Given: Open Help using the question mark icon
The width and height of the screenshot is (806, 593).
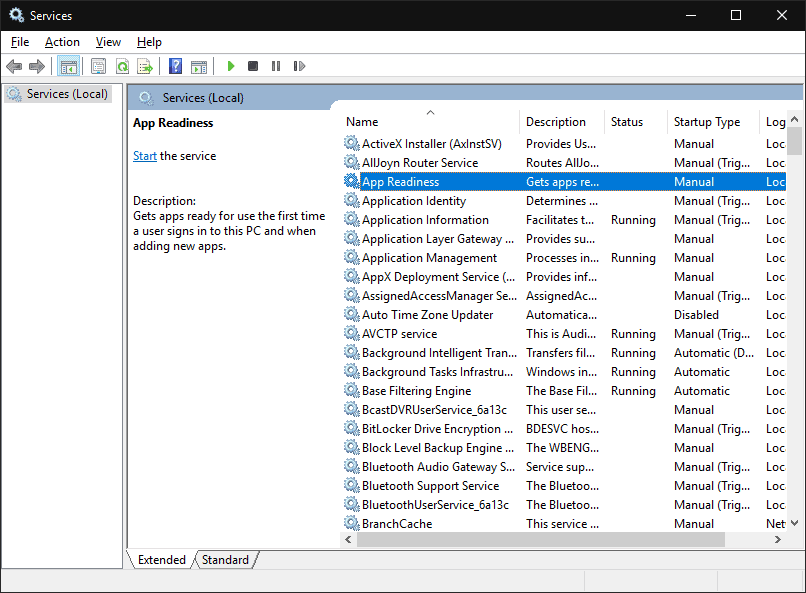Looking at the screenshot, I should coord(175,66).
